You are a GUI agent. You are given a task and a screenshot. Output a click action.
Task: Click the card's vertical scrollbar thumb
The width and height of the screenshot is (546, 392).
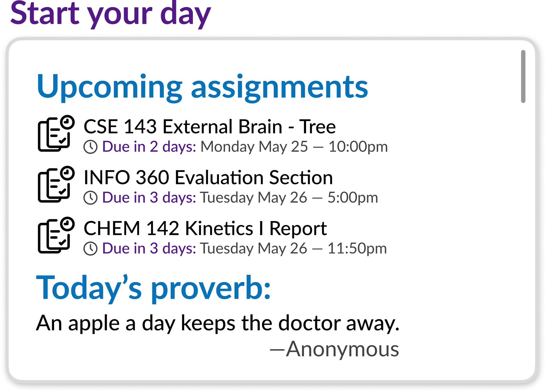tap(523, 76)
